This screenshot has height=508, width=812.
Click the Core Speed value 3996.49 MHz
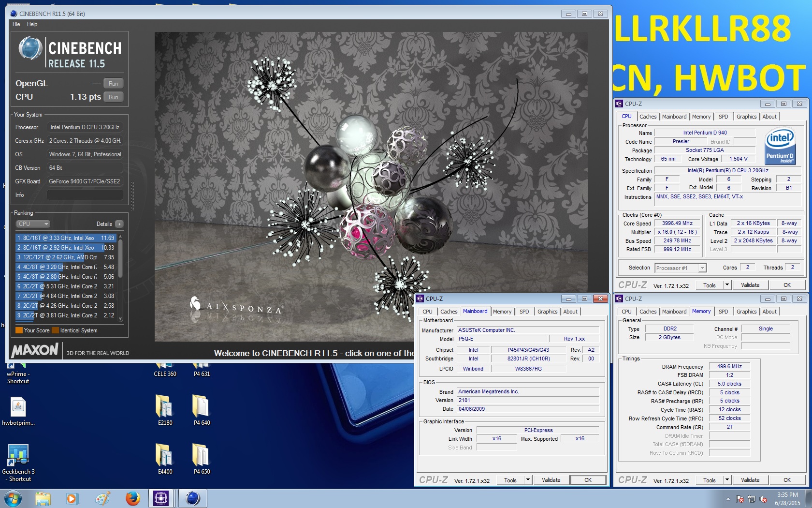click(677, 224)
